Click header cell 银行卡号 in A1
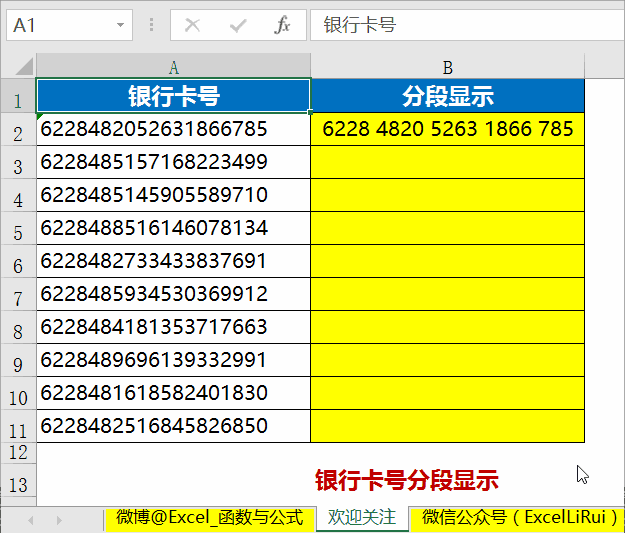 click(x=173, y=96)
